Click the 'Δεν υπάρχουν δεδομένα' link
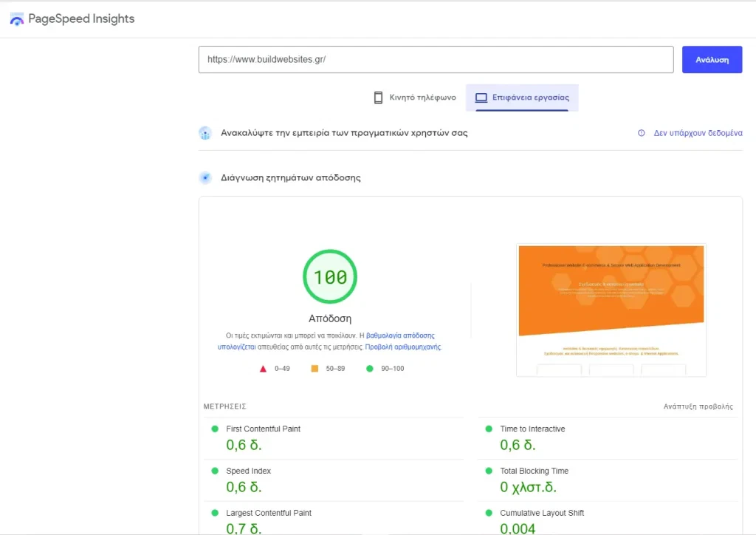Viewport: 756px width, 535px height. click(698, 134)
